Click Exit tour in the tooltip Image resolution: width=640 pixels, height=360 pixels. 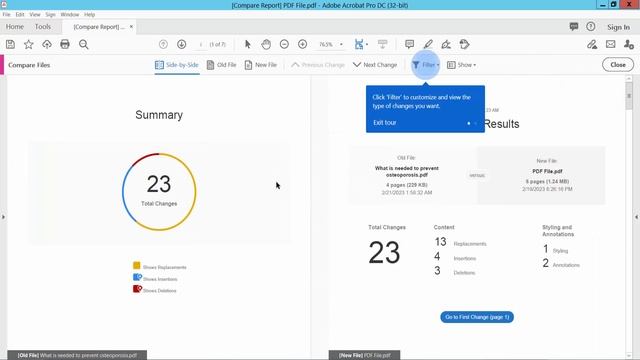[x=384, y=122]
